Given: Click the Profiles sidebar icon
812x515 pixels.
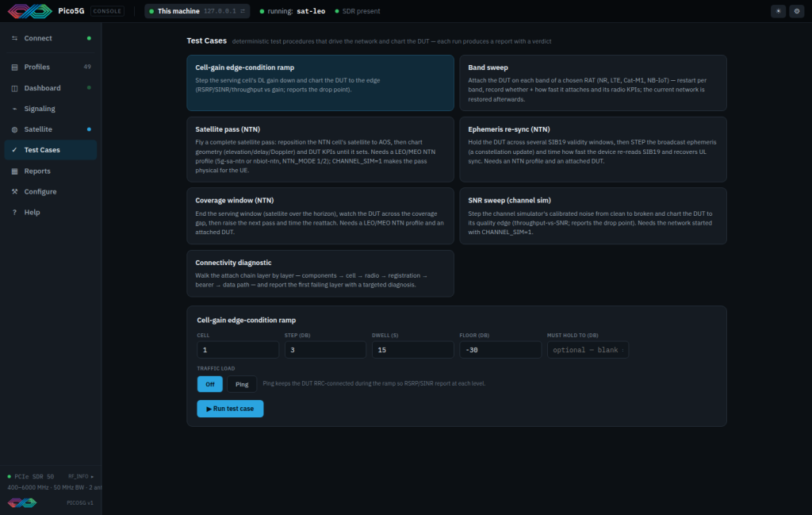Looking at the screenshot, I should click(14, 67).
